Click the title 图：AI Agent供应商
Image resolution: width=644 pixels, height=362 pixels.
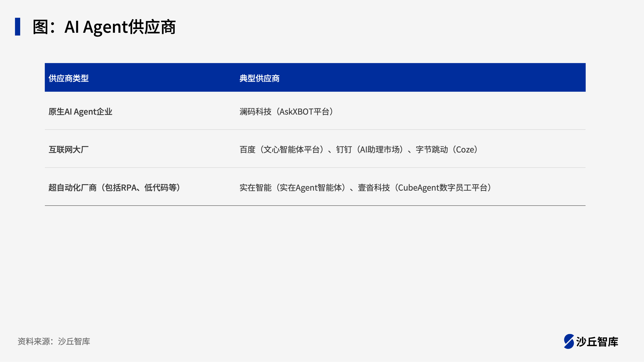tap(104, 27)
